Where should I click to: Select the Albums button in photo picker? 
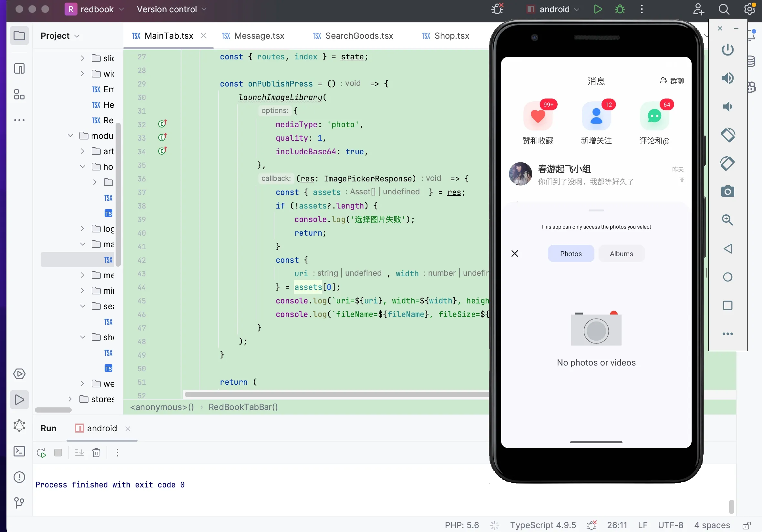[x=621, y=253]
